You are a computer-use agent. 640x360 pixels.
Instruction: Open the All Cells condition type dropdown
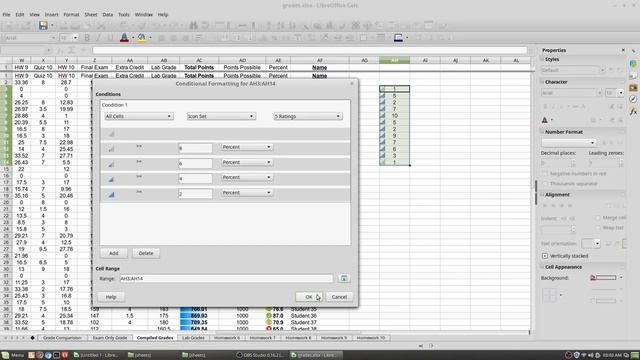click(139, 116)
